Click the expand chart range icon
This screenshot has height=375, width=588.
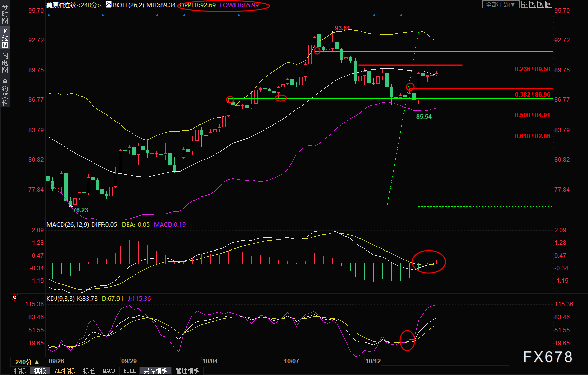[x=541, y=4]
